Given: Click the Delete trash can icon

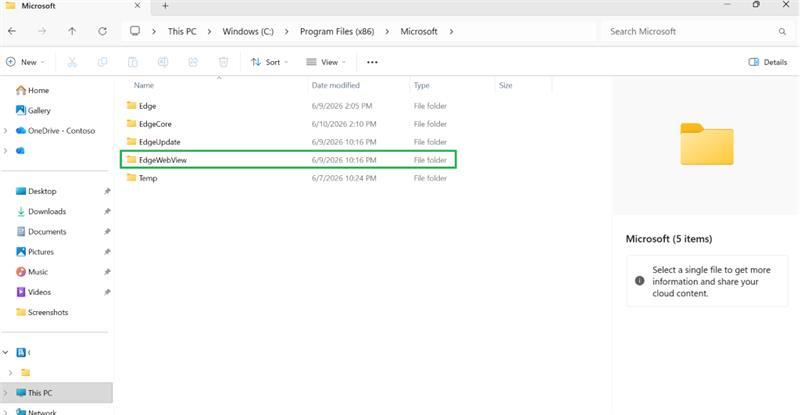Looking at the screenshot, I should pos(223,62).
